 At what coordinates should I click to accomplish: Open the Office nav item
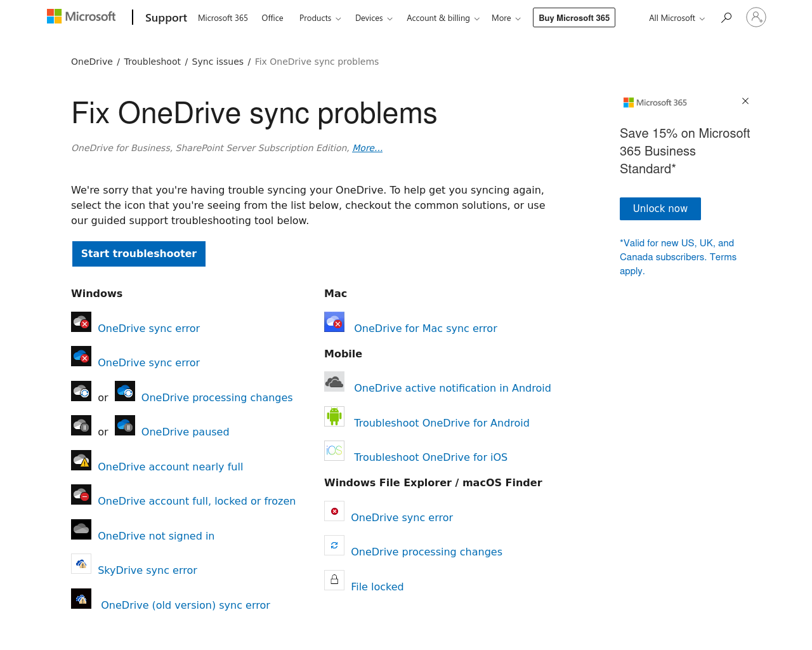point(272,18)
